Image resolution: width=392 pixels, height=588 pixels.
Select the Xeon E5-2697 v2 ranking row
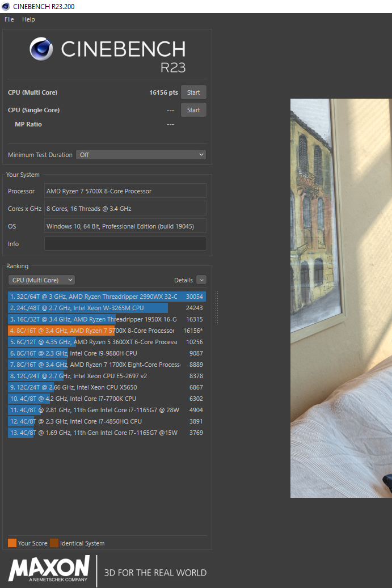[x=107, y=376]
